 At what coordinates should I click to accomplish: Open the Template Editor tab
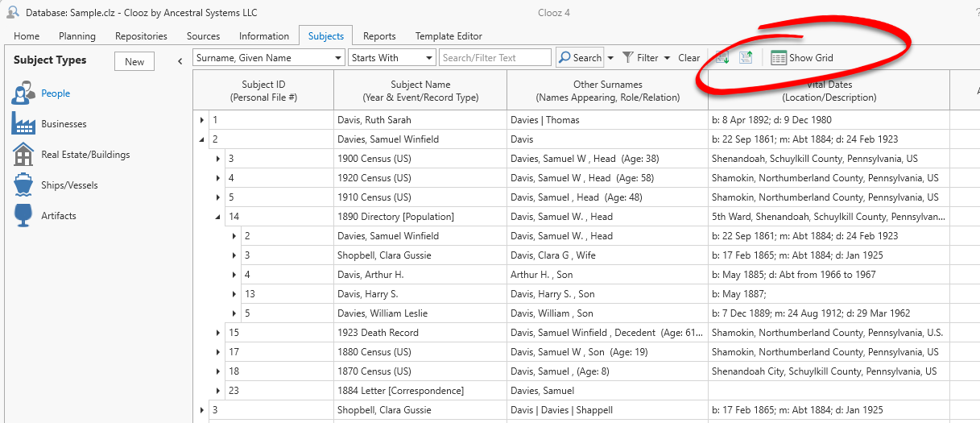(x=449, y=35)
